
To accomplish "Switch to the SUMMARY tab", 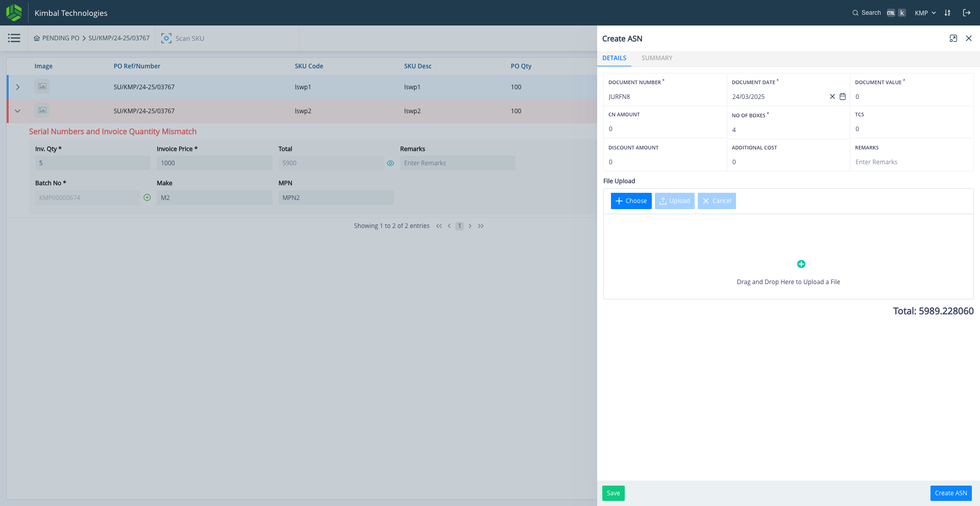I will click(656, 58).
